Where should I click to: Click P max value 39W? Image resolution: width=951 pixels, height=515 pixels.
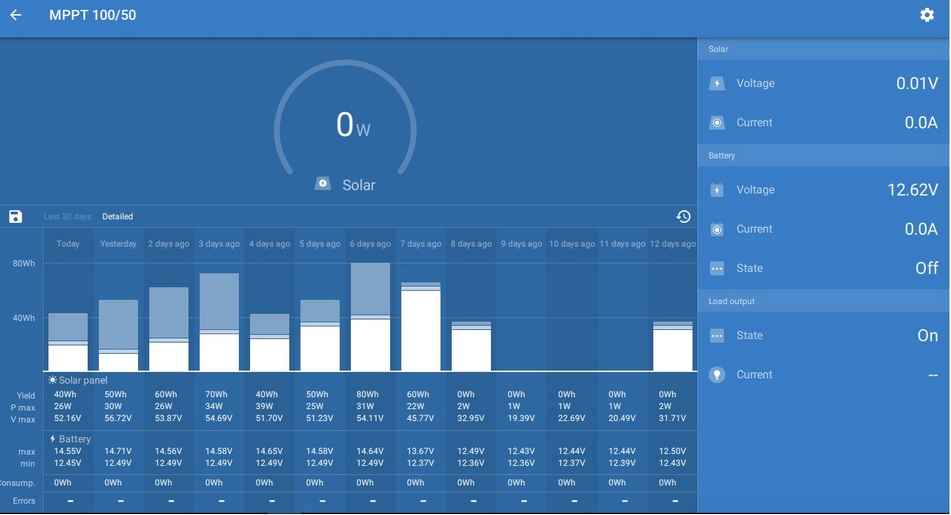[264, 406]
